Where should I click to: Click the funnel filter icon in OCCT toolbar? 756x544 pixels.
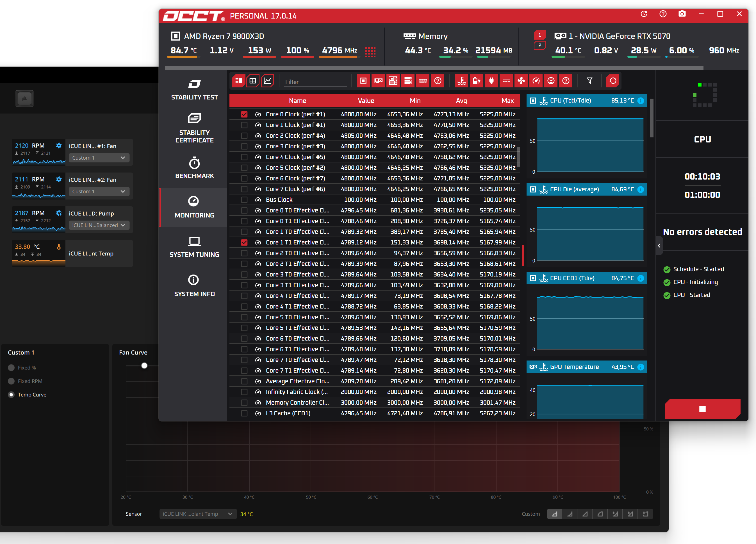tap(590, 81)
